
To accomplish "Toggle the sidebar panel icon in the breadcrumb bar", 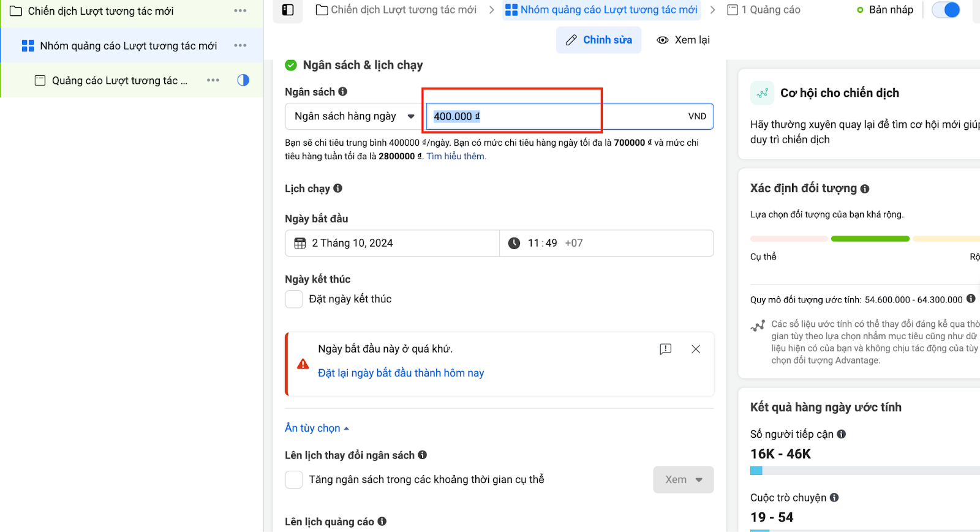I will pyautogui.click(x=288, y=10).
